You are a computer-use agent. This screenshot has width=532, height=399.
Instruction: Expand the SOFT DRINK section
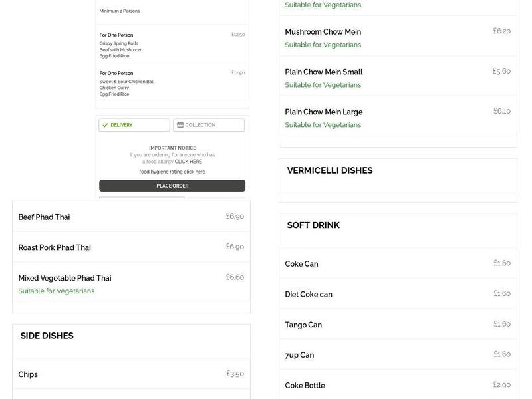[312, 225]
